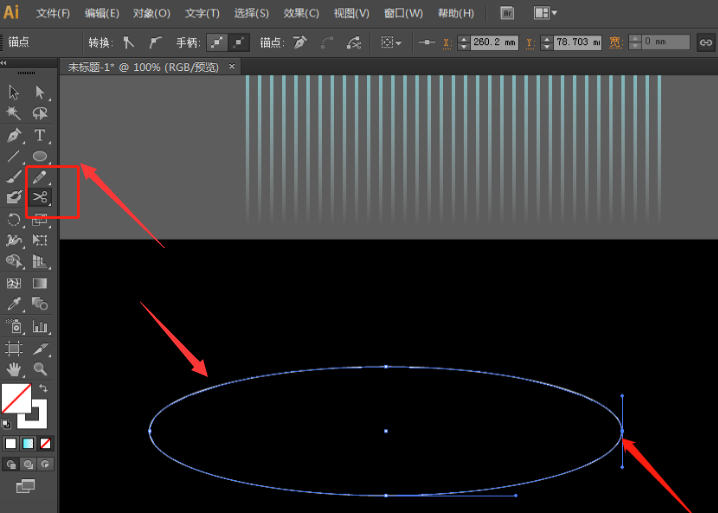This screenshot has width=718, height=513.
Task: Choose the Symbol Sprayer tool
Action: click(x=14, y=327)
